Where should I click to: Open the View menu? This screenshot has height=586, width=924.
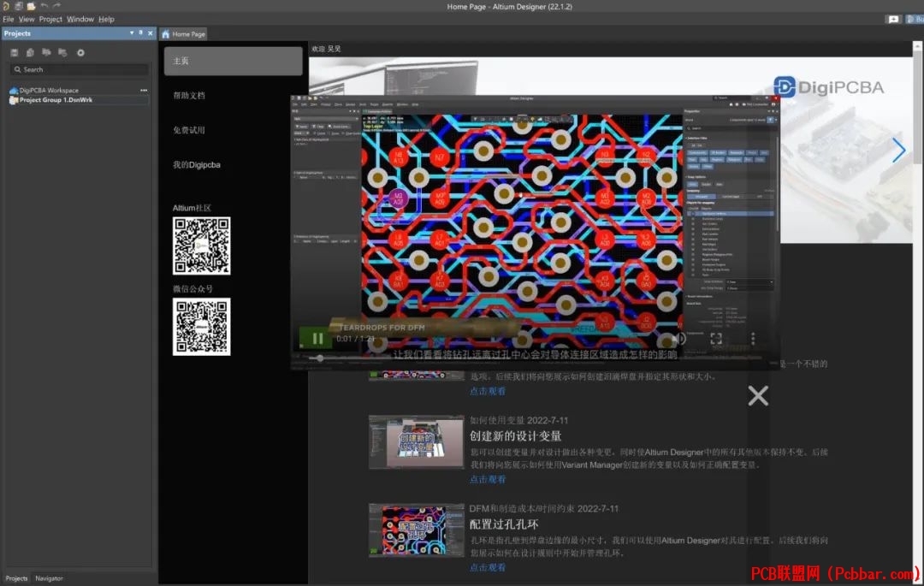pos(27,19)
